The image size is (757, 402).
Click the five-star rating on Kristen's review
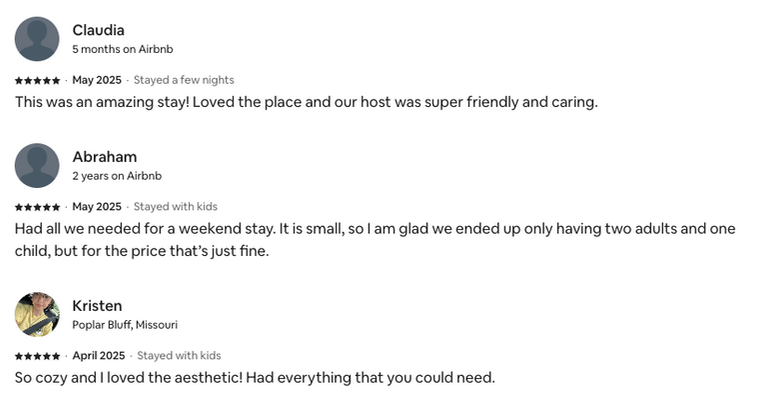coord(37,356)
